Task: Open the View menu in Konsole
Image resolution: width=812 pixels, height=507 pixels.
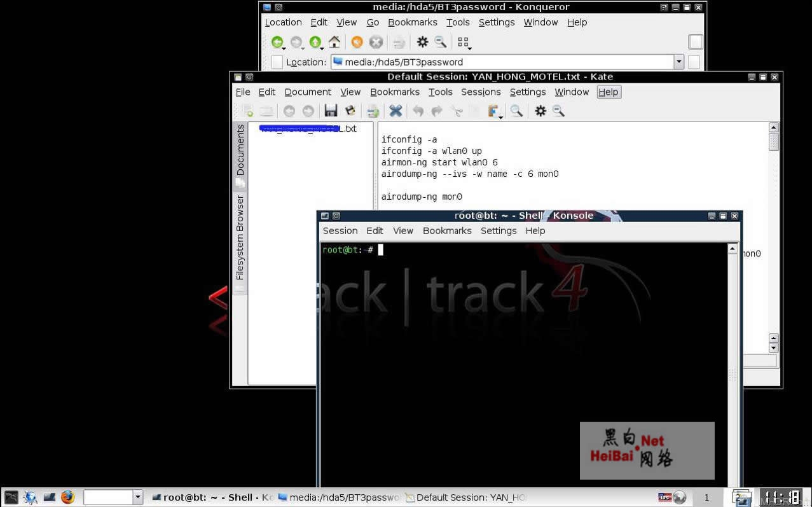Action: click(x=403, y=231)
